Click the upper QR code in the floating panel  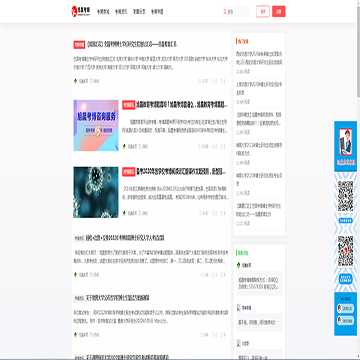pyautogui.click(x=345, y=197)
